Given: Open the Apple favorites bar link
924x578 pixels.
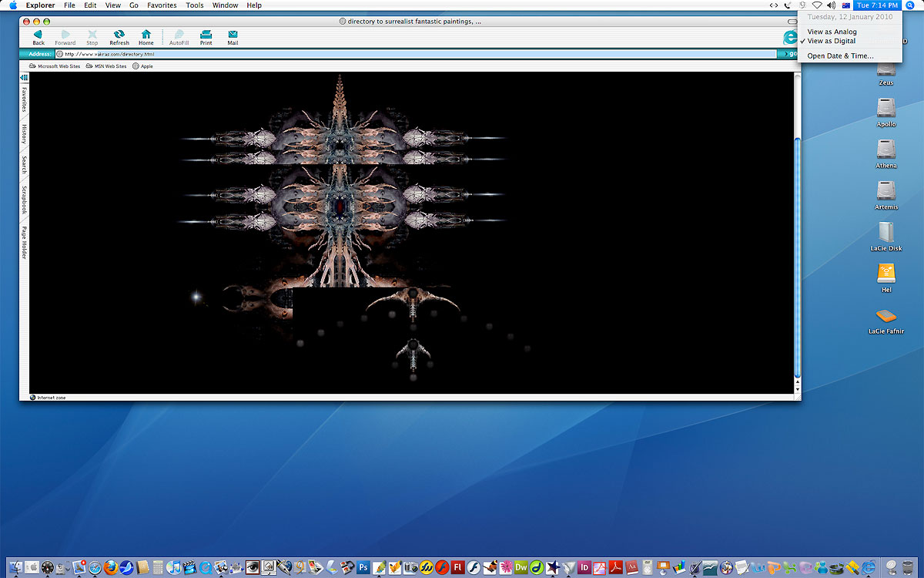Looking at the screenshot, I should coord(142,66).
